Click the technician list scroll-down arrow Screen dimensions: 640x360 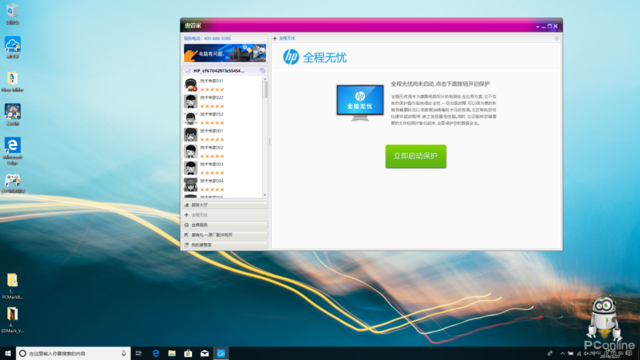coord(265,195)
